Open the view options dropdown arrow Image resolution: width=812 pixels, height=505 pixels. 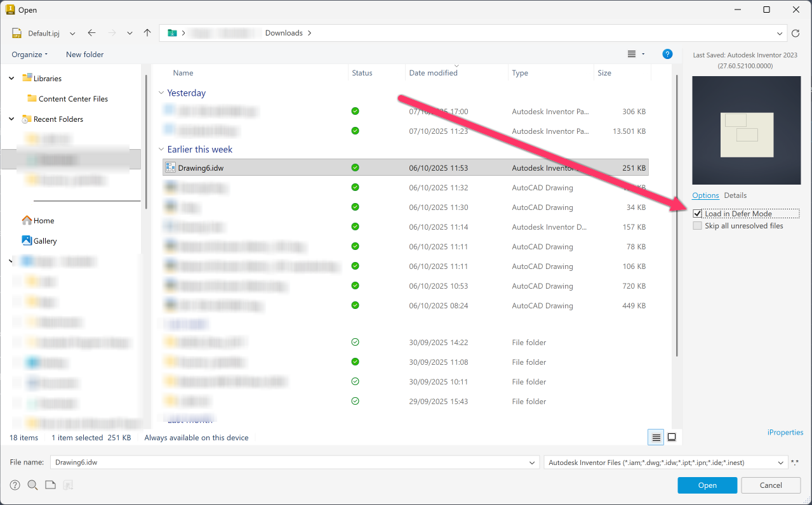[x=643, y=55]
